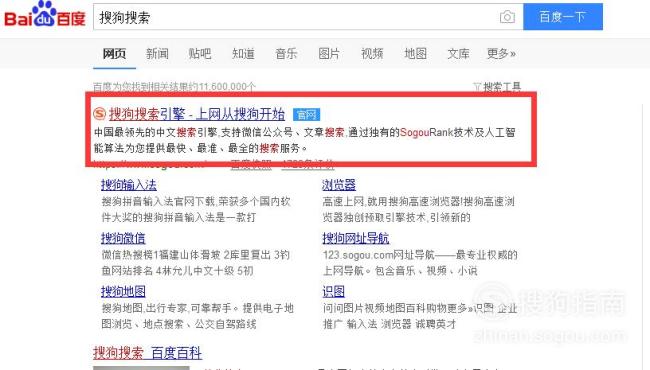Click description mentioning SogouRank技术
This screenshot has width=650, height=370.
click(304, 140)
